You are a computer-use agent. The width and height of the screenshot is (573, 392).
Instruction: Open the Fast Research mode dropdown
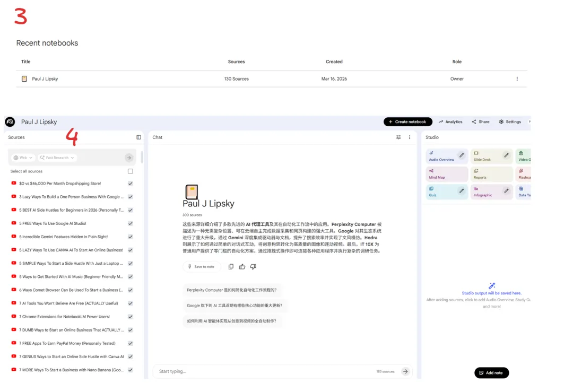[57, 158]
